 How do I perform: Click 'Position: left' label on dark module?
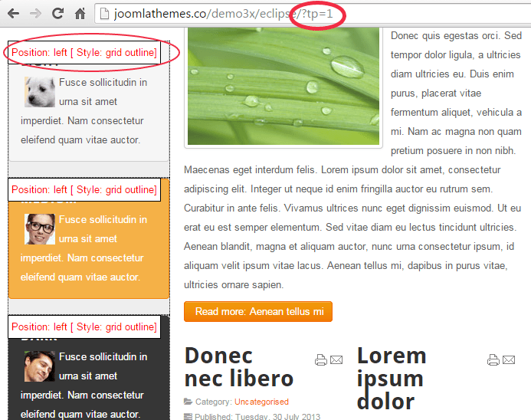coord(84,326)
